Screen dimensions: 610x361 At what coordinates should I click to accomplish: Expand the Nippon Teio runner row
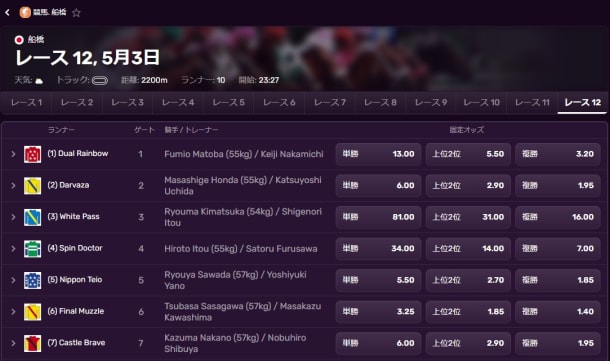(x=13, y=280)
